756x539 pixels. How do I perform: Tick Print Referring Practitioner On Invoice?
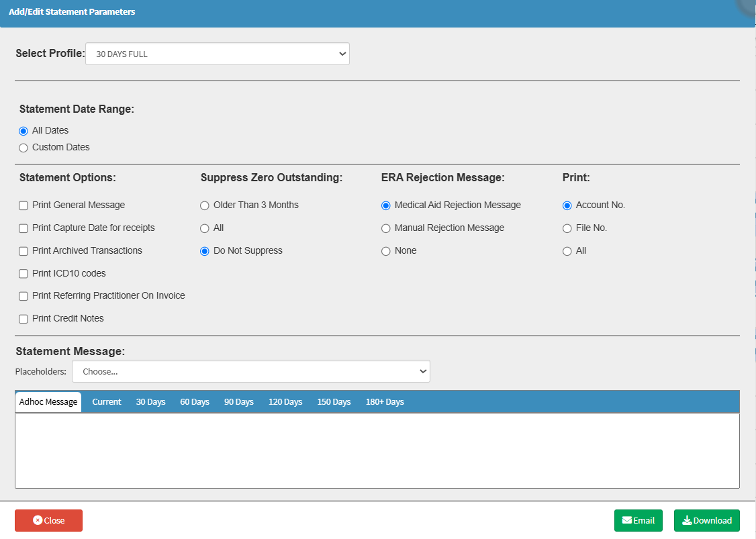coord(23,296)
